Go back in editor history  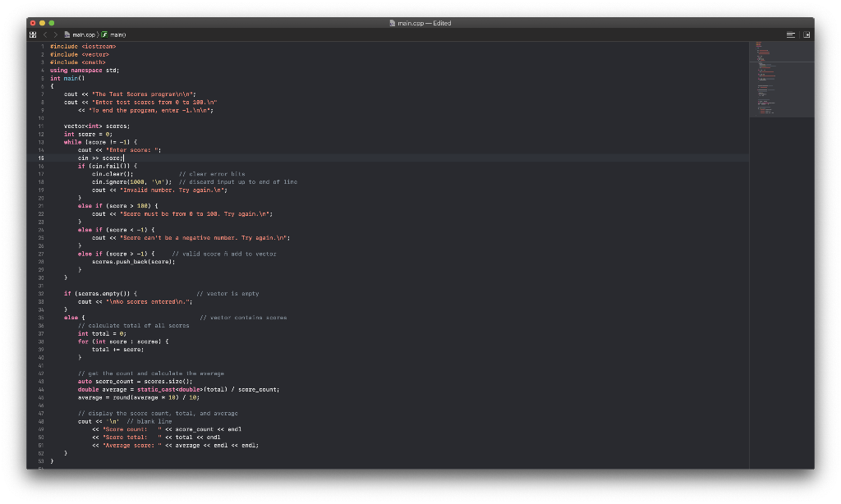(x=46, y=34)
